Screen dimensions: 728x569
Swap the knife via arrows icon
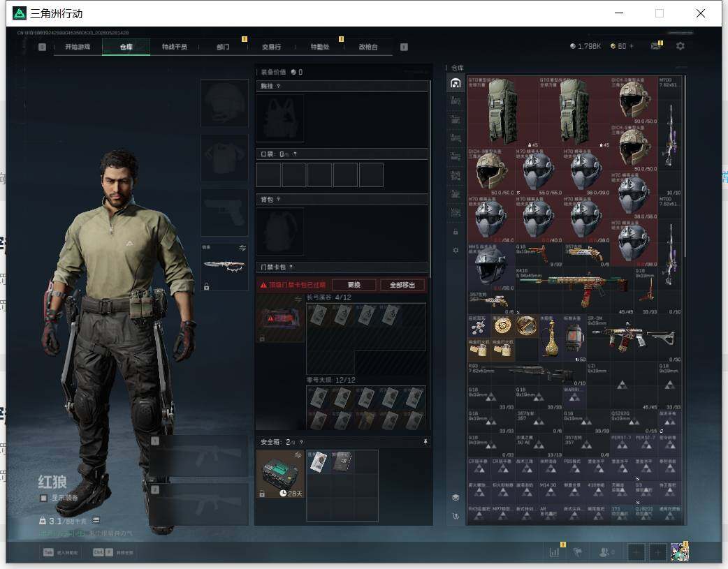pyautogui.click(x=242, y=249)
